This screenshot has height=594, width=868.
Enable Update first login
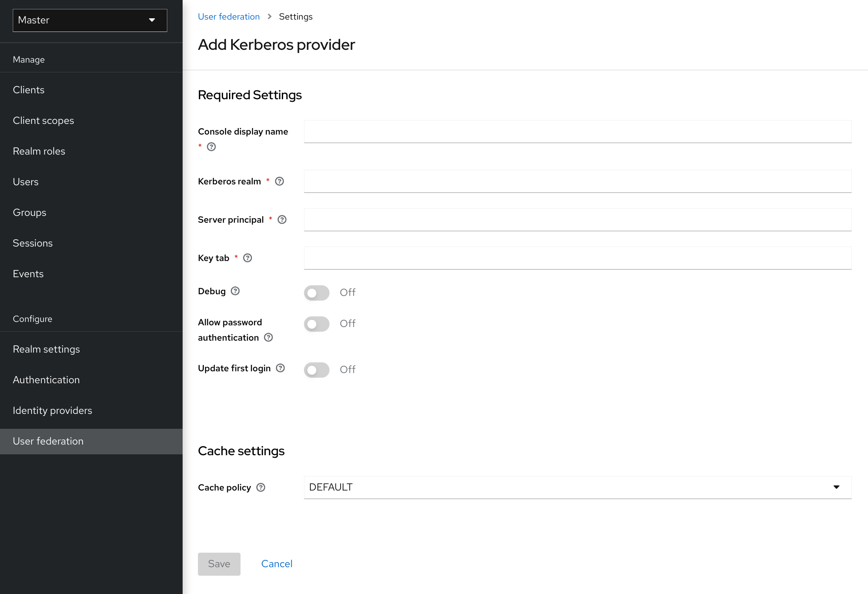316,370
